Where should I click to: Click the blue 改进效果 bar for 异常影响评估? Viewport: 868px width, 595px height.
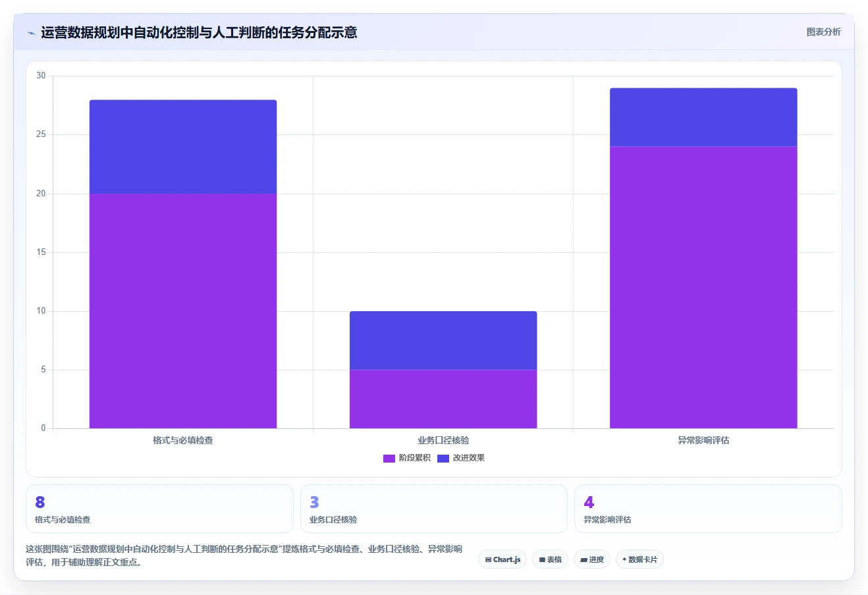[703, 117]
